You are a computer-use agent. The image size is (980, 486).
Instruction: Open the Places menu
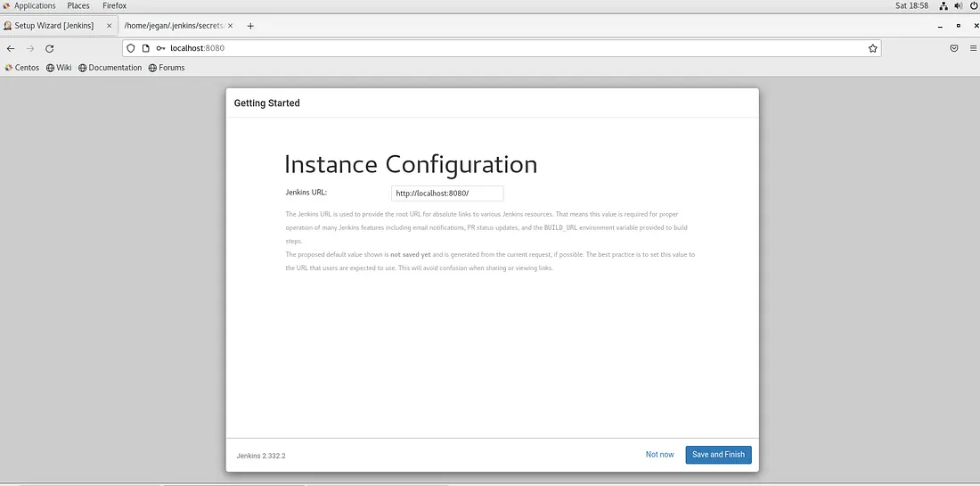pos(78,5)
